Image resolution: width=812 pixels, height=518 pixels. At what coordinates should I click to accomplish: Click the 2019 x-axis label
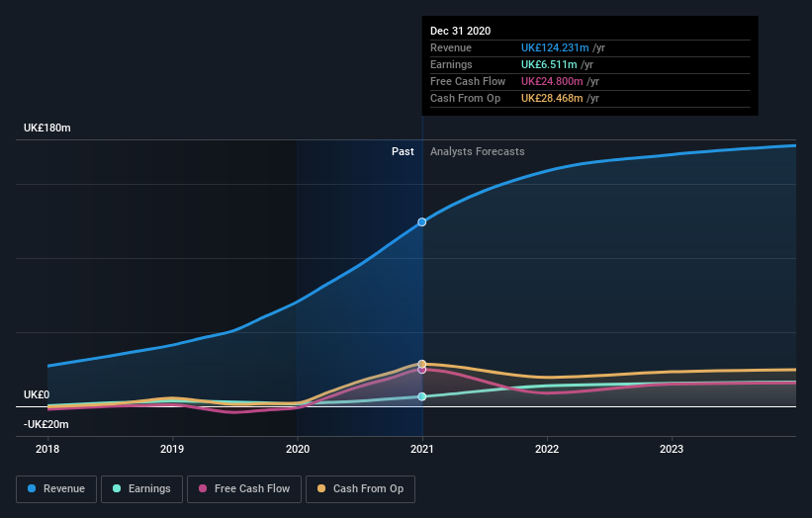pyautogui.click(x=172, y=449)
